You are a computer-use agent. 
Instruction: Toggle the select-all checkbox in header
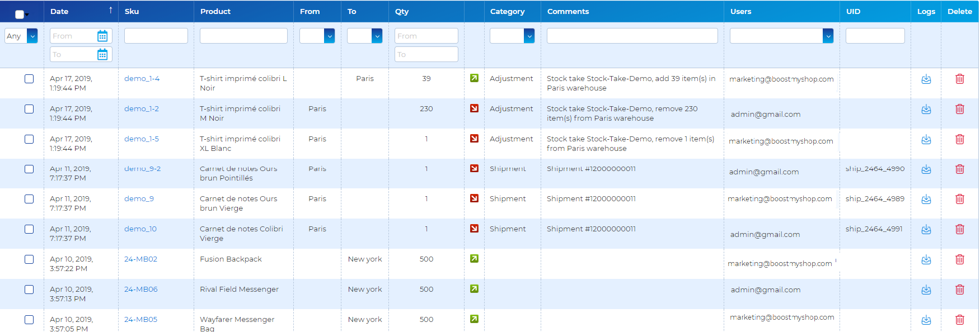coord(20,15)
